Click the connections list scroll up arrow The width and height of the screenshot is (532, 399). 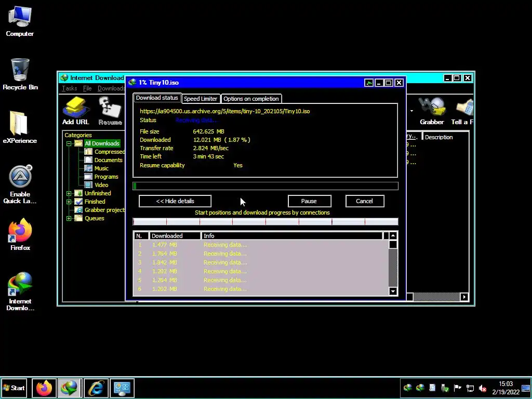(393, 236)
